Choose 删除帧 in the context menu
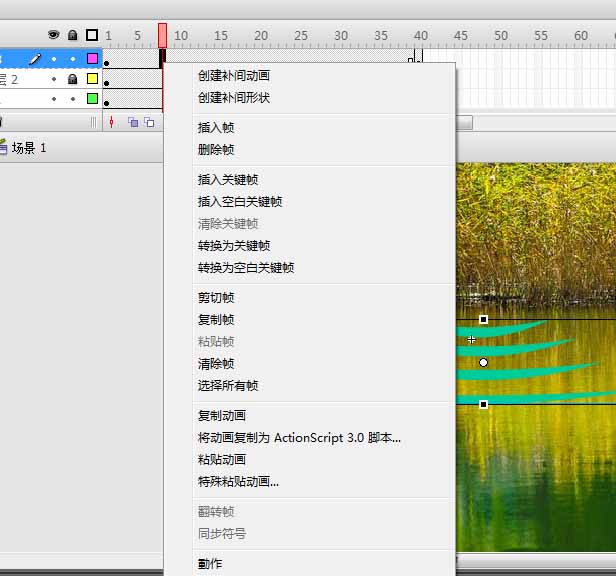Screen dimensions: 616x576 pos(216,149)
